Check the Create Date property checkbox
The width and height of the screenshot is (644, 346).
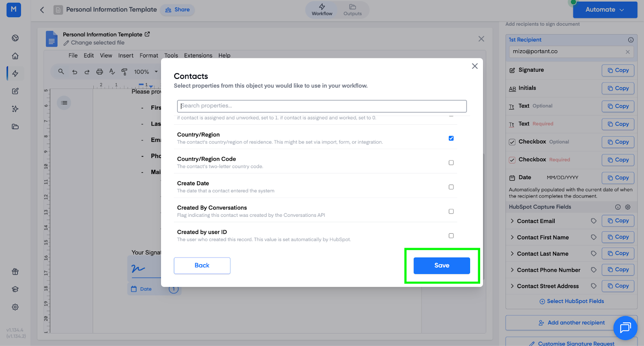(x=451, y=187)
